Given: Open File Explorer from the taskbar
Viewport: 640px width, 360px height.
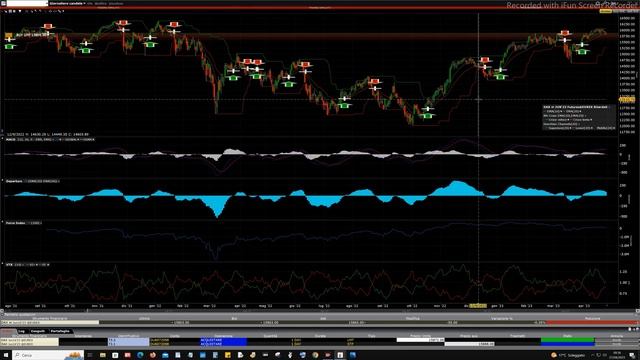Looking at the screenshot, I should point(102,355).
